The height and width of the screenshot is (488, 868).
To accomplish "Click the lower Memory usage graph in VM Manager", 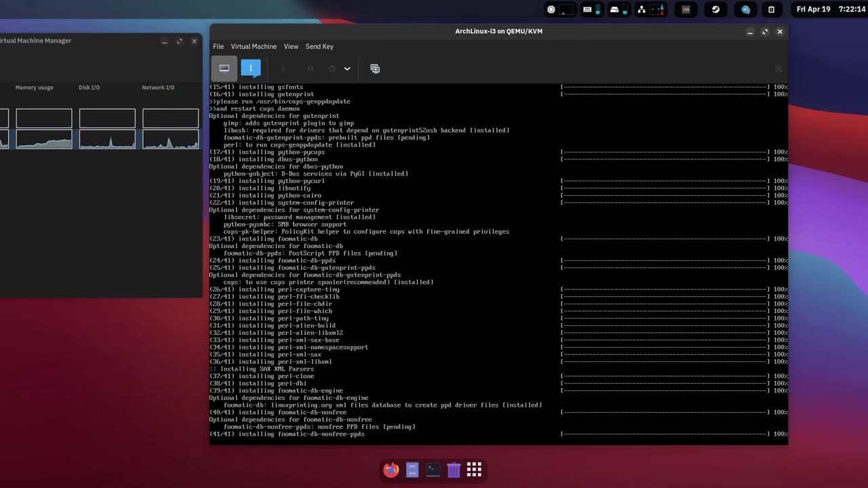I will 44,139.
